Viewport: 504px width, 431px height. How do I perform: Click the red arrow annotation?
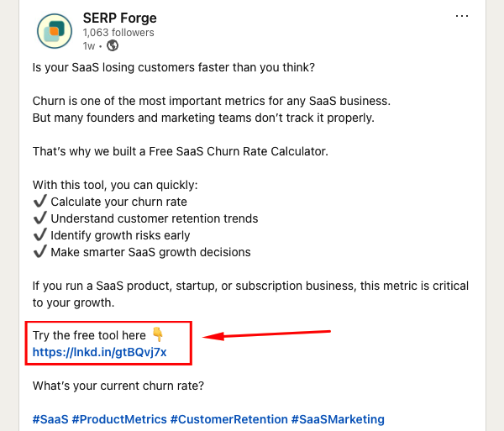click(269, 335)
